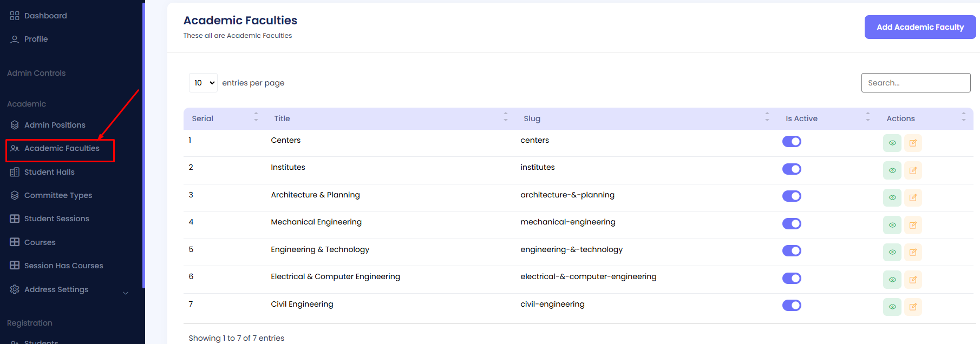Open the Profile link in sidebar

pos(36,39)
